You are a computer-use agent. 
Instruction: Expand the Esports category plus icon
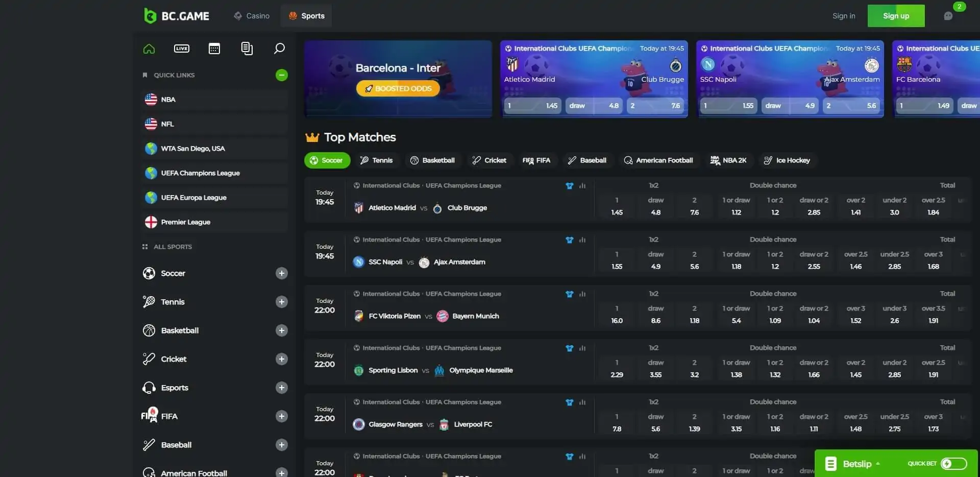(x=281, y=387)
